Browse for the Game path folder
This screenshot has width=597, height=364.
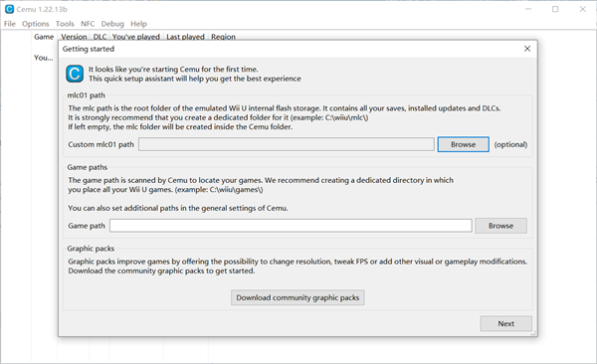(500, 226)
